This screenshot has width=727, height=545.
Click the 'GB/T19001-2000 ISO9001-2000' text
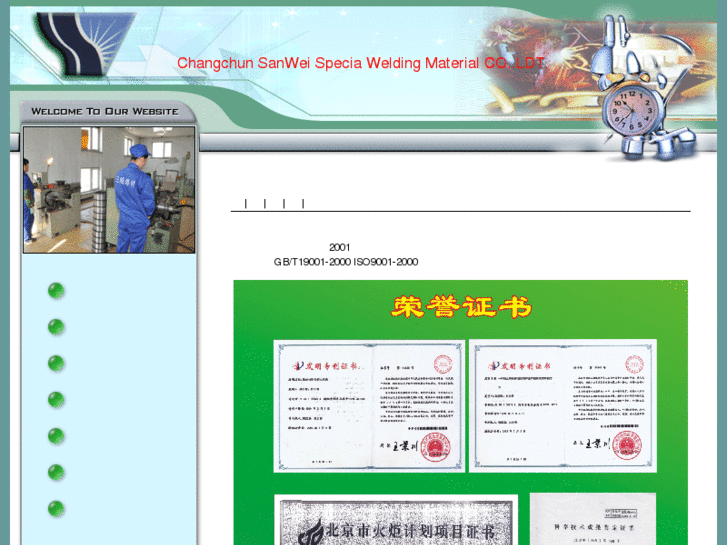[x=346, y=262]
